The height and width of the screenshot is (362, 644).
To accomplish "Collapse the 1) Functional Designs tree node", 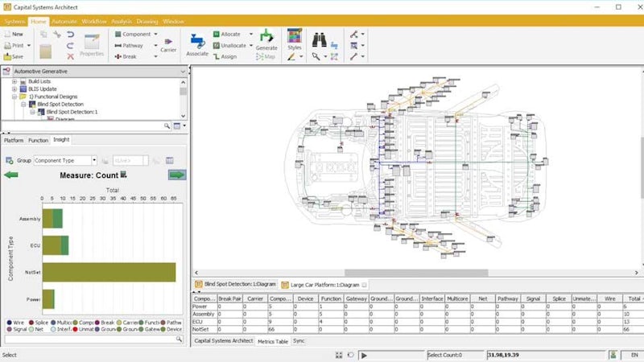I will (x=14, y=97).
